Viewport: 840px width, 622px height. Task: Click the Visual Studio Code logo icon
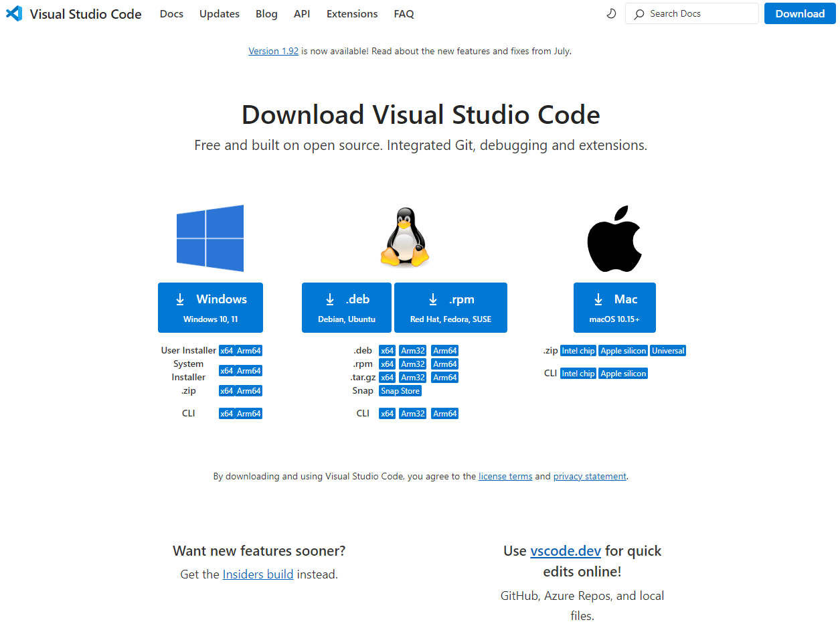[x=14, y=13]
